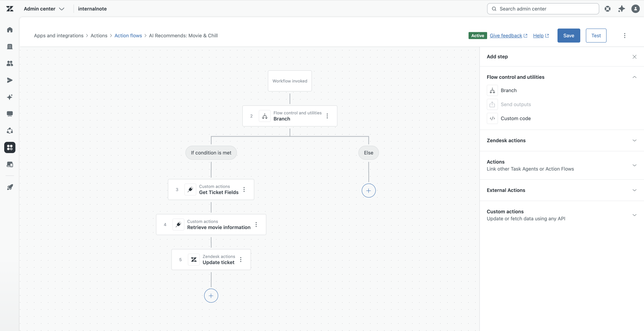Add a step below Update ticket
The image size is (644, 331).
(x=211, y=296)
